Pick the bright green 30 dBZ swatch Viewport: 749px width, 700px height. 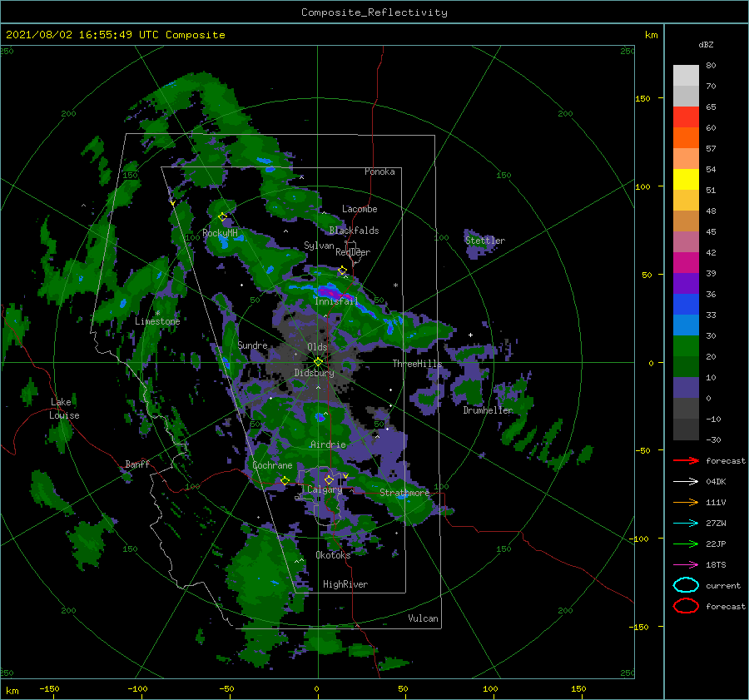pos(686,345)
